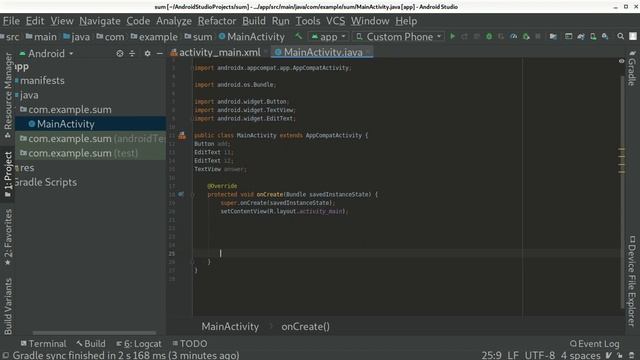Open the TODO tool window

pyautogui.click(x=190, y=344)
